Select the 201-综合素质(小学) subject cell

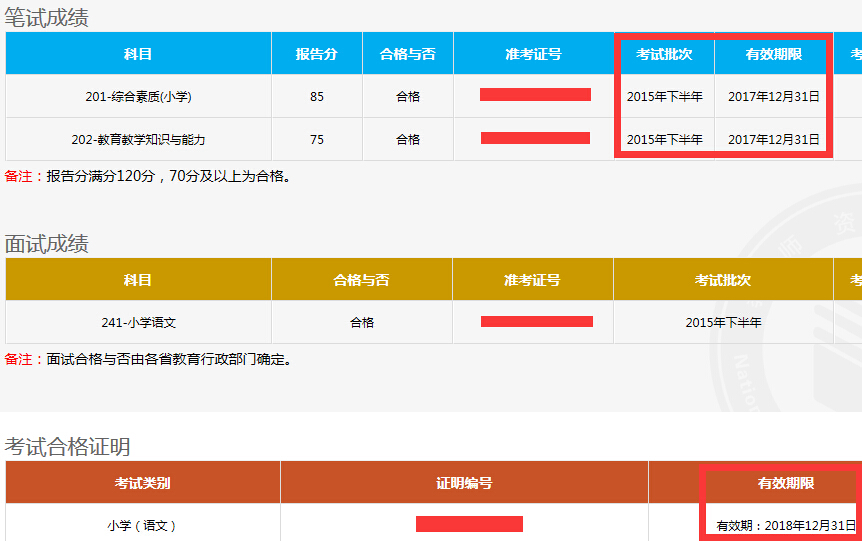coord(138,97)
